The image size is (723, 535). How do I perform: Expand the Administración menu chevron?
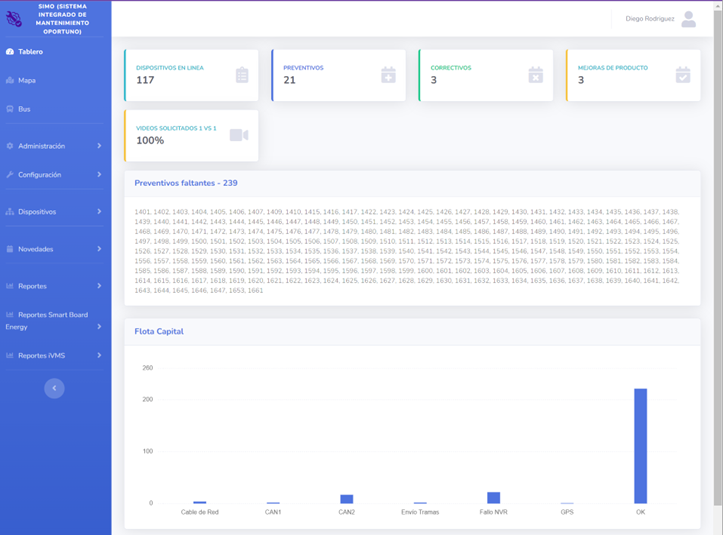pos(99,146)
